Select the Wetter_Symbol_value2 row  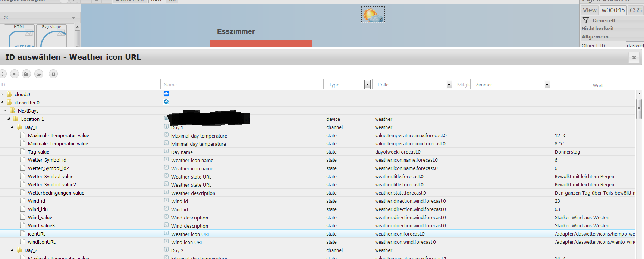[317, 184]
